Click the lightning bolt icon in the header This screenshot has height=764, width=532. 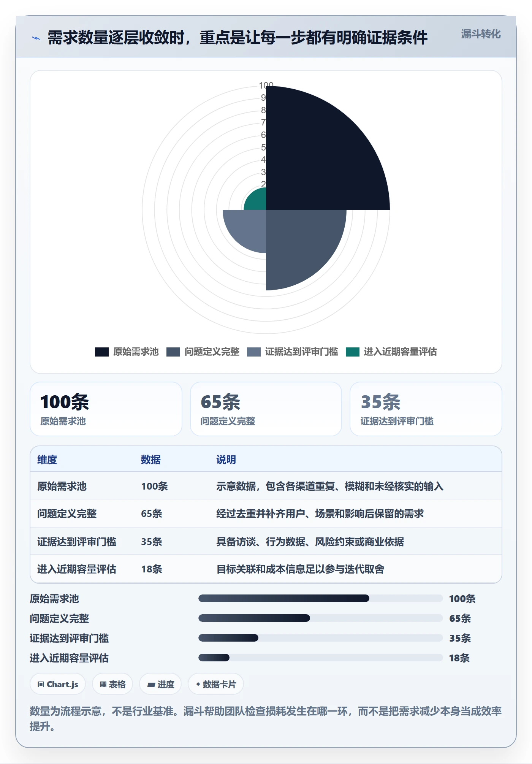pyautogui.click(x=36, y=38)
